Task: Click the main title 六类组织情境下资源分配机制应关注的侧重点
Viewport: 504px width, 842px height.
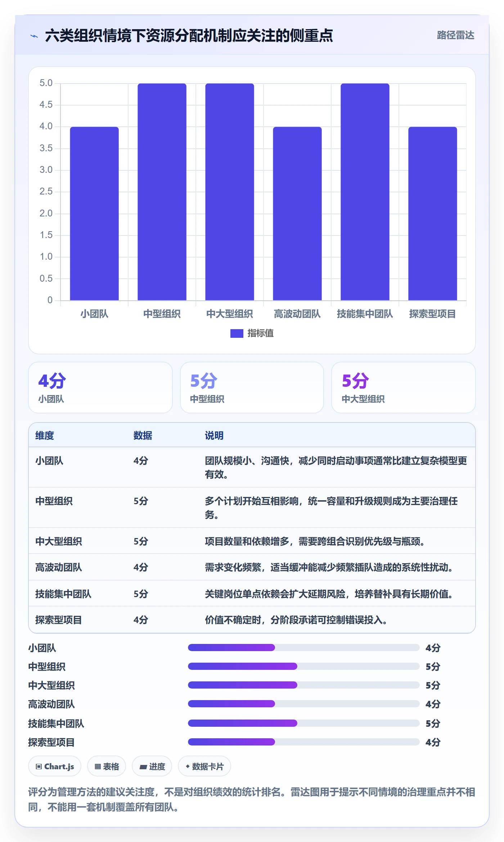Action: click(189, 36)
